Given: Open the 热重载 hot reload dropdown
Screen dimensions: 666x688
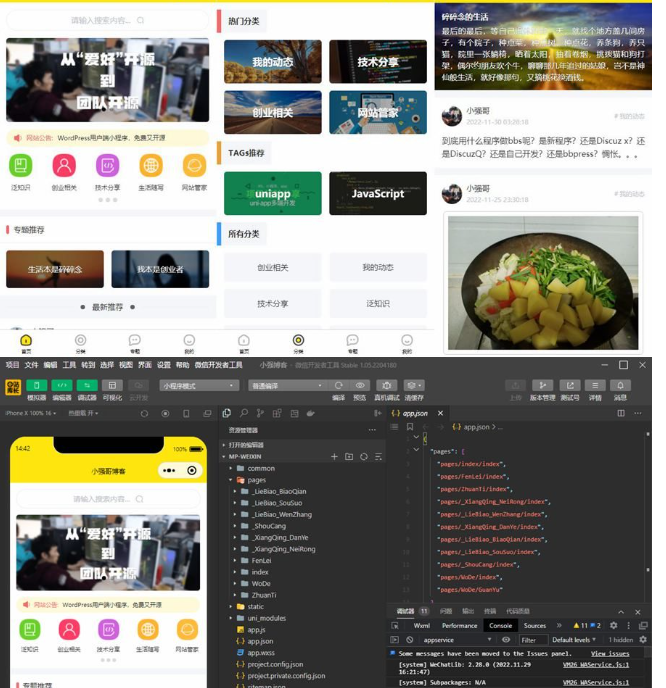Looking at the screenshot, I should click(x=83, y=413).
